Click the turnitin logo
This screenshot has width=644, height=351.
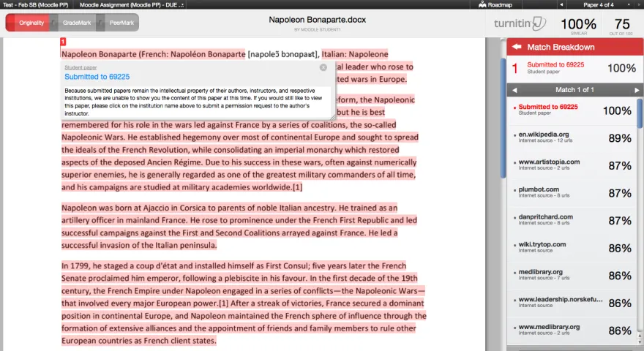point(520,23)
